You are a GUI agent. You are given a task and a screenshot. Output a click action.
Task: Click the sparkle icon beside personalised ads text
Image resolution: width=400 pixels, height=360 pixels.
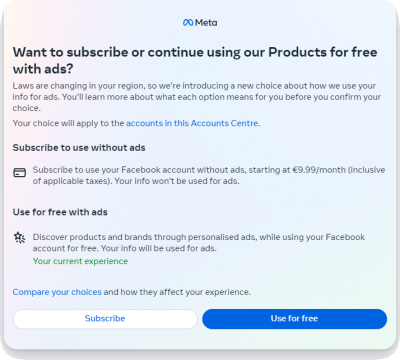coord(20,238)
